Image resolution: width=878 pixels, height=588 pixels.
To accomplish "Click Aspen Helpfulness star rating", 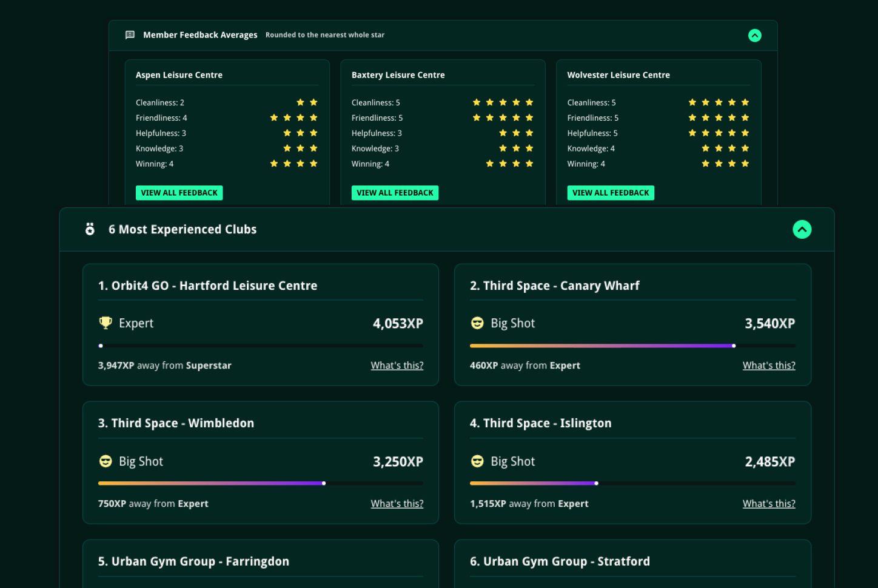I will pyautogui.click(x=300, y=133).
